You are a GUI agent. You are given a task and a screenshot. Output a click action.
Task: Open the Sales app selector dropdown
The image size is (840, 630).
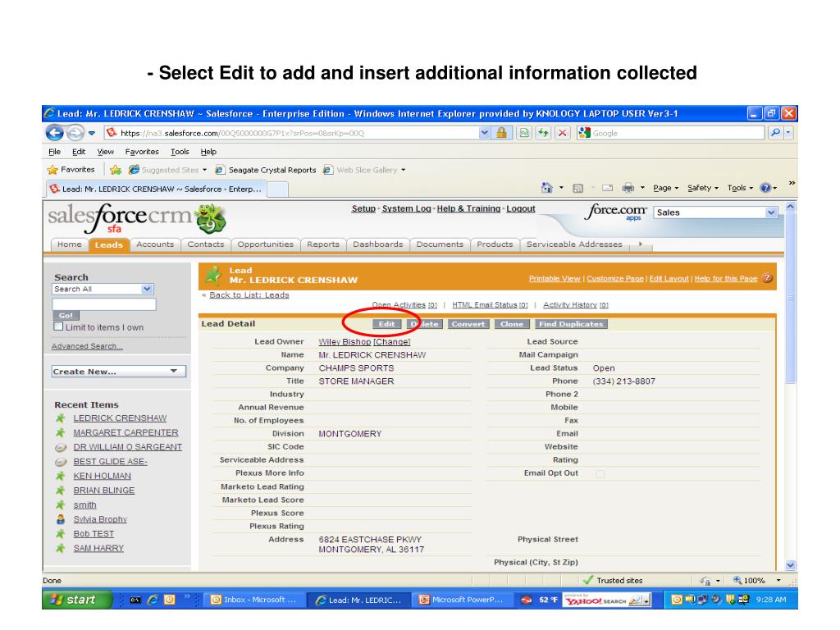coord(714,212)
